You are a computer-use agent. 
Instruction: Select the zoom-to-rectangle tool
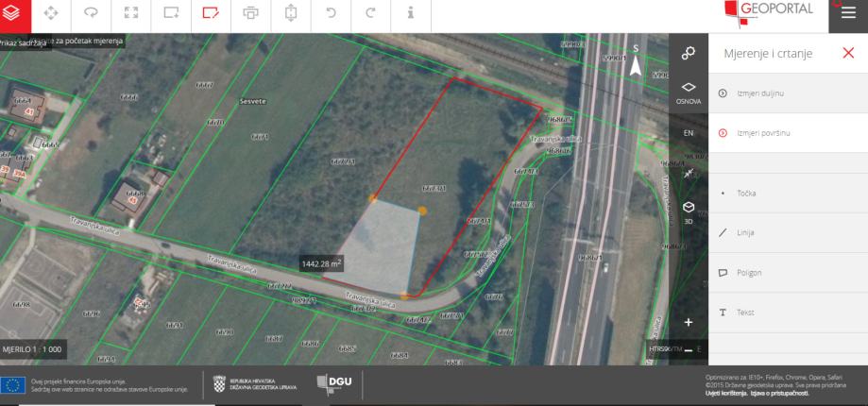point(171,13)
